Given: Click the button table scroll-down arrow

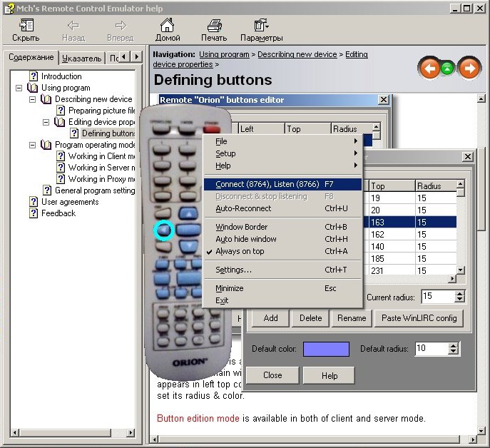Looking at the screenshot, I should click(460, 270).
